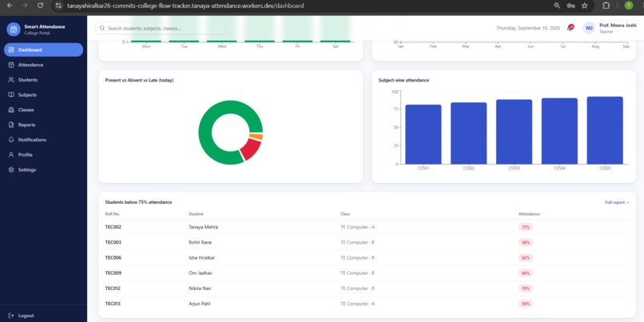Select student Arjun Patil
The height and width of the screenshot is (322, 644).
tap(200, 304)
